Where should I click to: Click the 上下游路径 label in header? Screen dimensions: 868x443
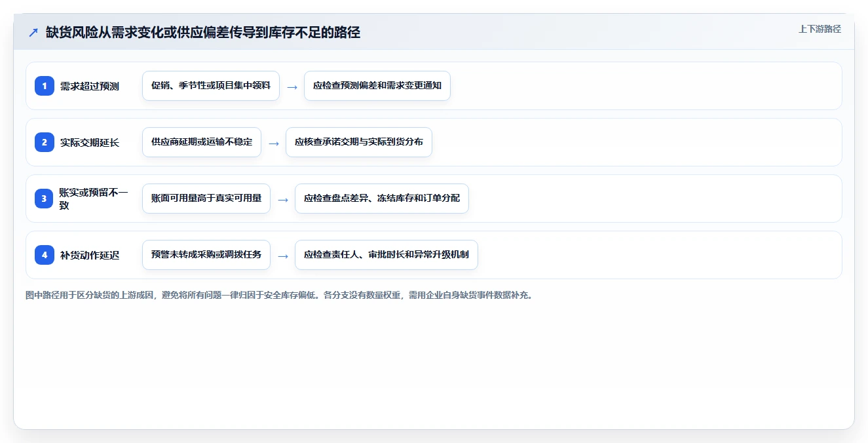pyautogui.click(x=820, y=29)
